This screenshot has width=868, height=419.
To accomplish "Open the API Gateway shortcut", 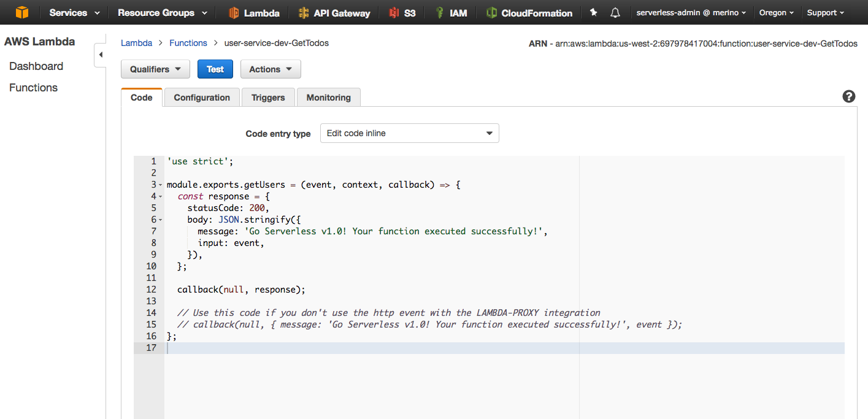I will 334,13.
